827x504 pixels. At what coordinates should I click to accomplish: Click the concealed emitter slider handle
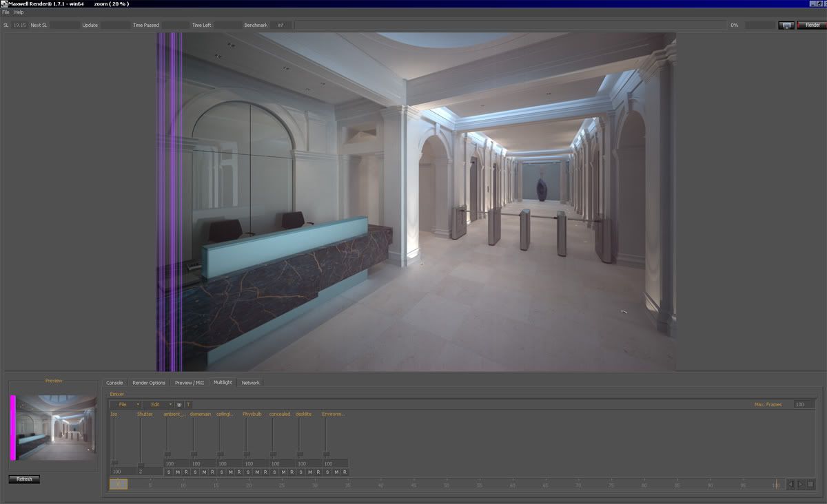273,454
